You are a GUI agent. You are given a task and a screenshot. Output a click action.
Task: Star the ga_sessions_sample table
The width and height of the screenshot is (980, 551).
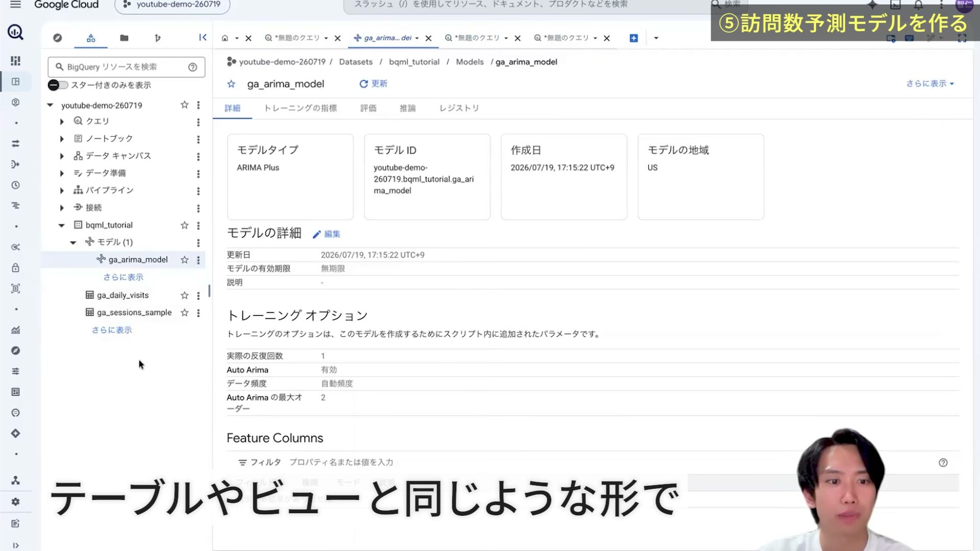pos(184,313)
